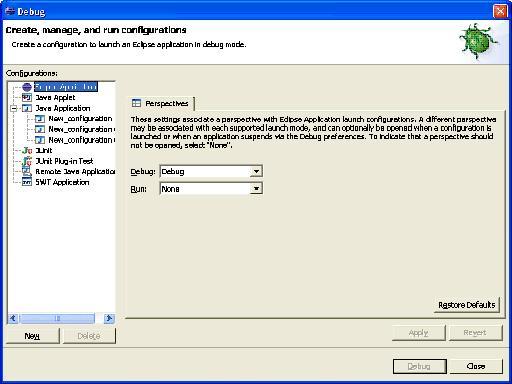Select the SWT Application entry
This screenshot has height=384, width=512.
(62, 182)
